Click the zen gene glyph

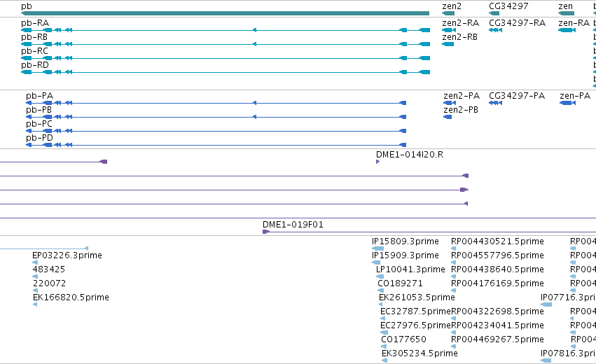[x=566, y=13]
